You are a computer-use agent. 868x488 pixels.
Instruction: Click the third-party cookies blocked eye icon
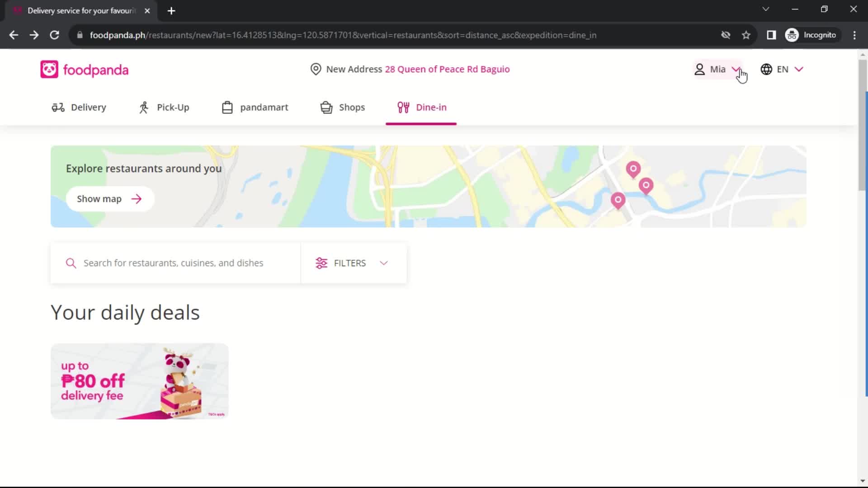click(726, 35)
